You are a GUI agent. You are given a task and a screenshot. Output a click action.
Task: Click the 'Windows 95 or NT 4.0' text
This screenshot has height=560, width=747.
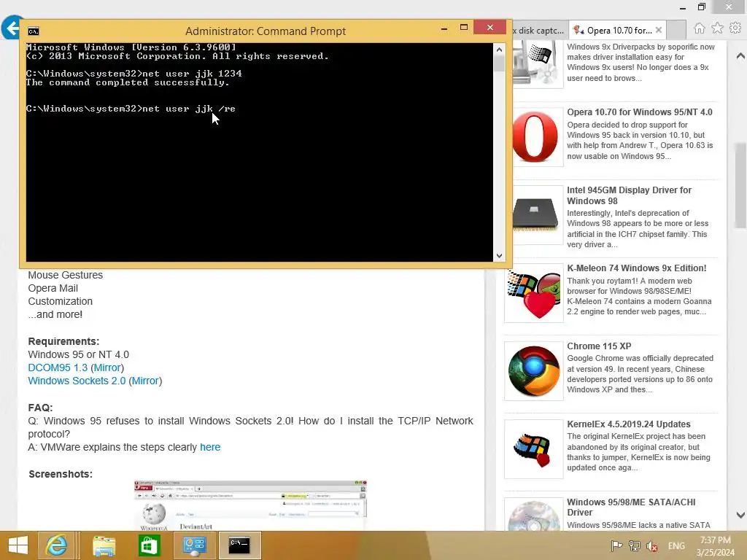[78, 355]
